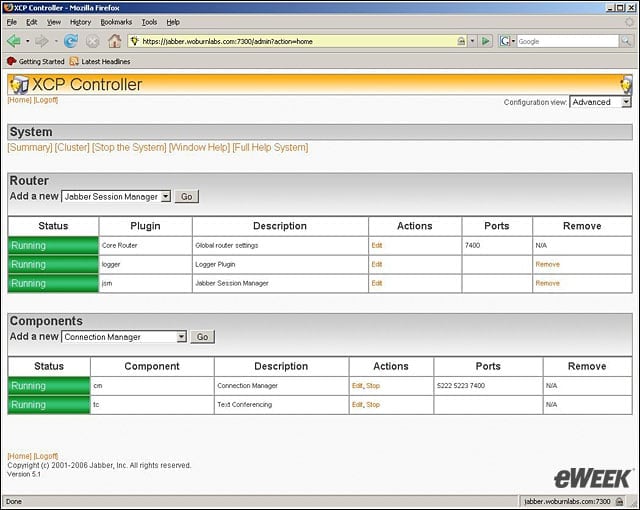Click the site identity icon in address bar
640x510 pixels.
click(135, 41)
